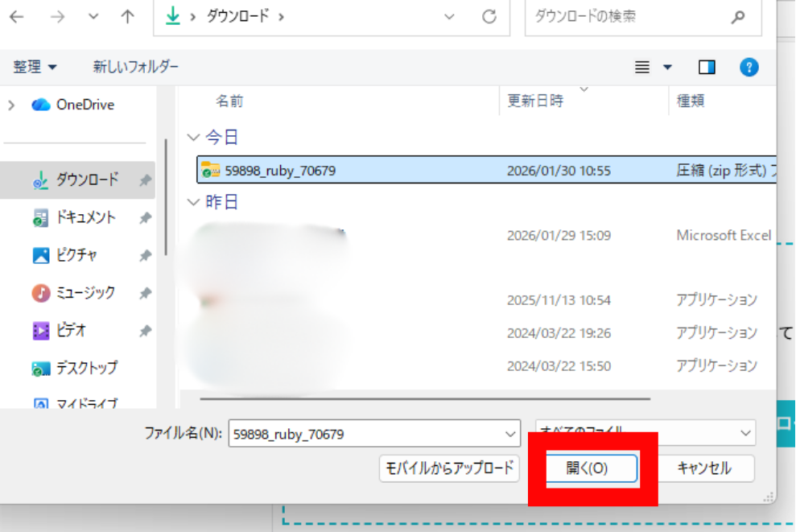Click the search magnifier icon
Viewport: 796px width, 532px height.
tap(737, 17)
